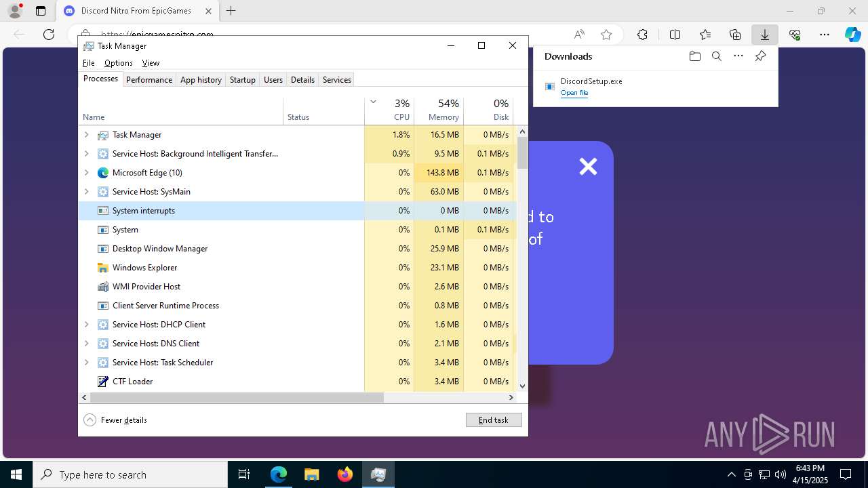The image size is (868, 488).
Task: Click the horizontal scrollbar thumb in process list
Action: coord(237,398)
